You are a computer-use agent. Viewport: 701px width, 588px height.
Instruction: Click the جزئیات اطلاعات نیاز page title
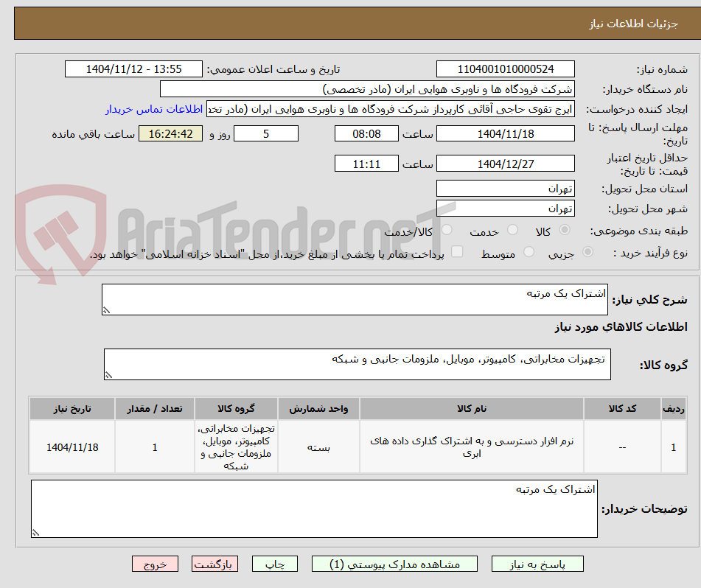click(633, 24)
